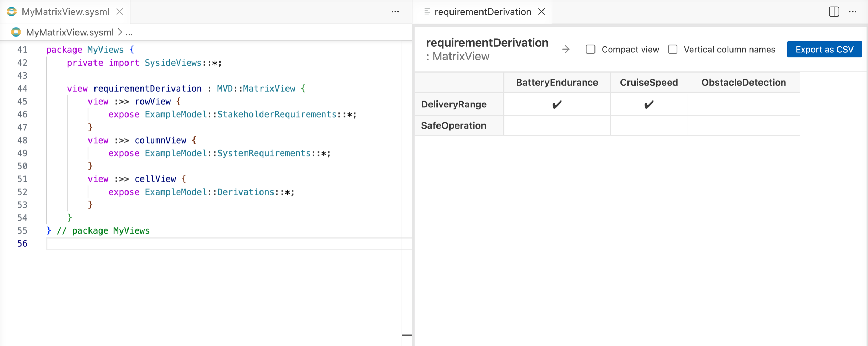The image size is (868, 346).
Task: Click 'columnView' in line 48
Action: click(x=160, y=140)
